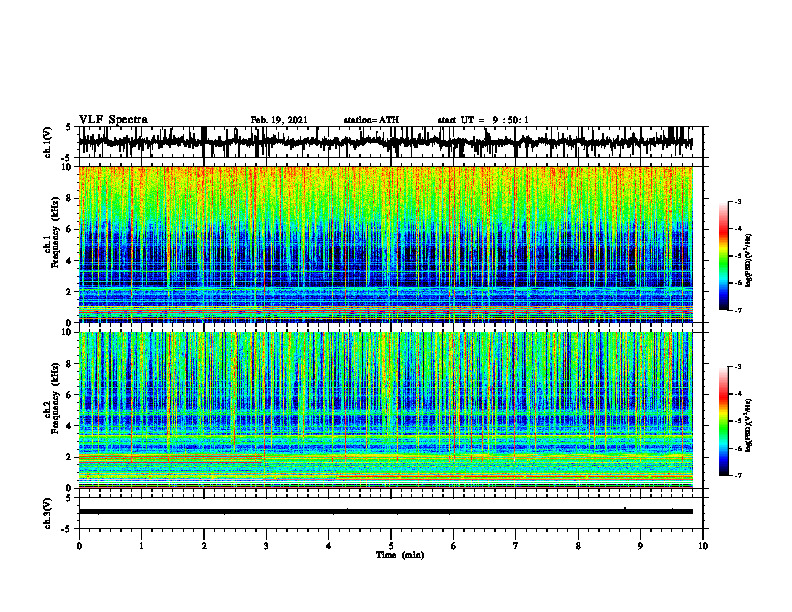Screen dimensions: 792x612
Task: Click tick label "2" on the time axis
Action: pos(204,546)
